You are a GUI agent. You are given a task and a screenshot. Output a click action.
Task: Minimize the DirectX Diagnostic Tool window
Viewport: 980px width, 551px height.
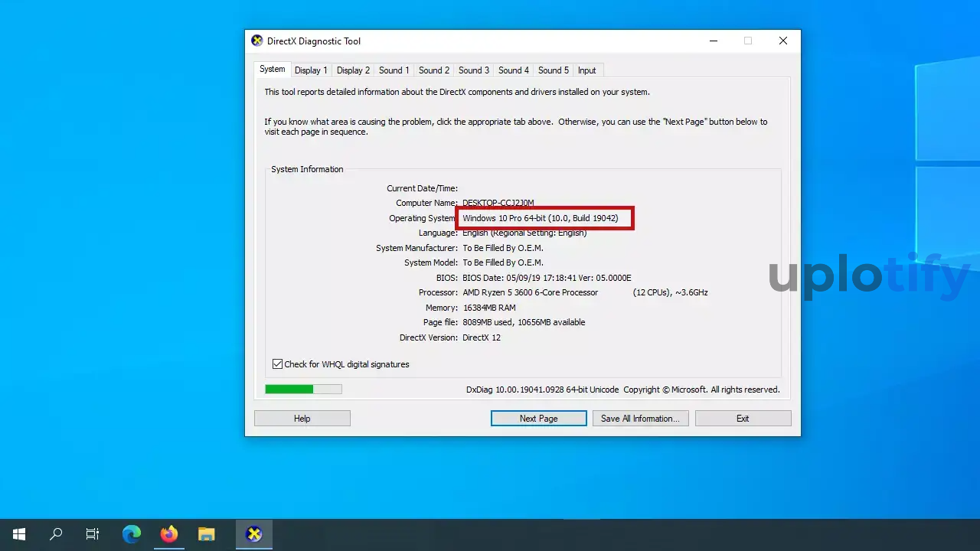pos(713,41)
